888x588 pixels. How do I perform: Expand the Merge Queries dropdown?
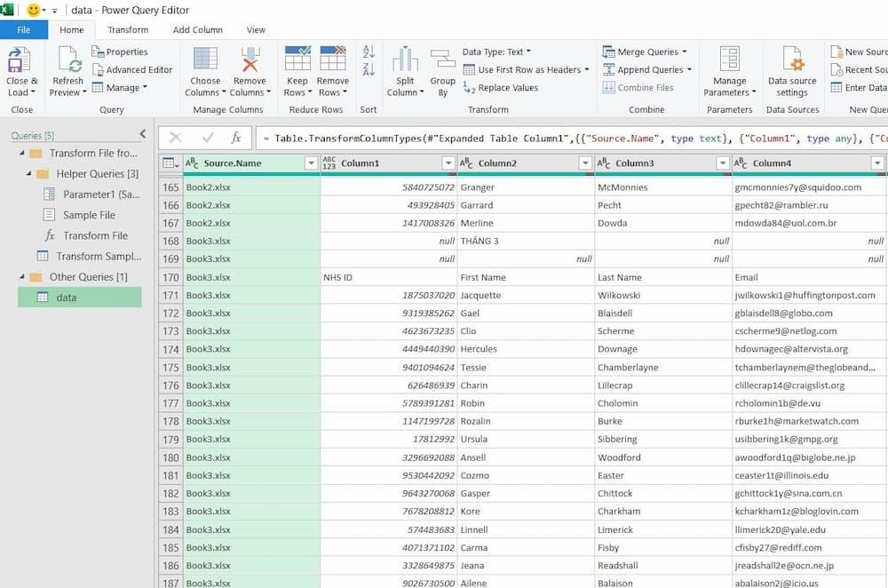pos(685,52)
